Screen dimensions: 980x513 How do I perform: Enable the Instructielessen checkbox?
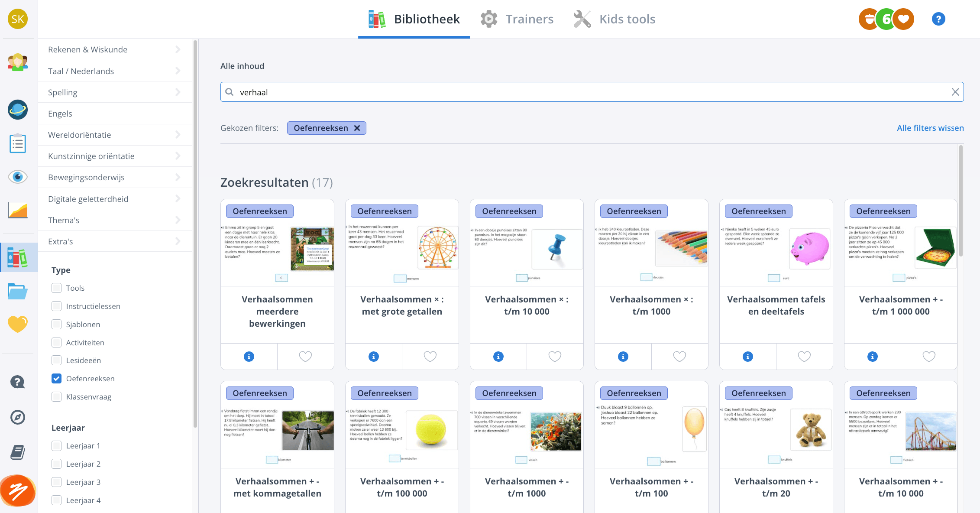coord(56,306)
